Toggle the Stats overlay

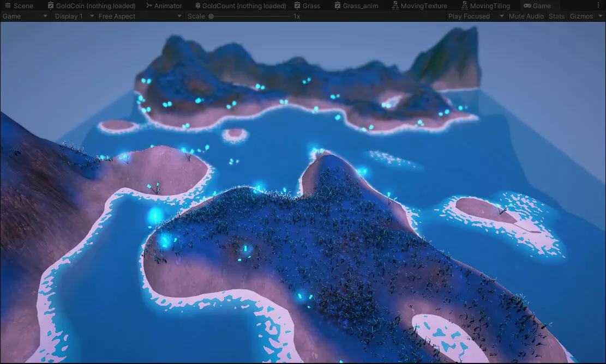(556, 16)
